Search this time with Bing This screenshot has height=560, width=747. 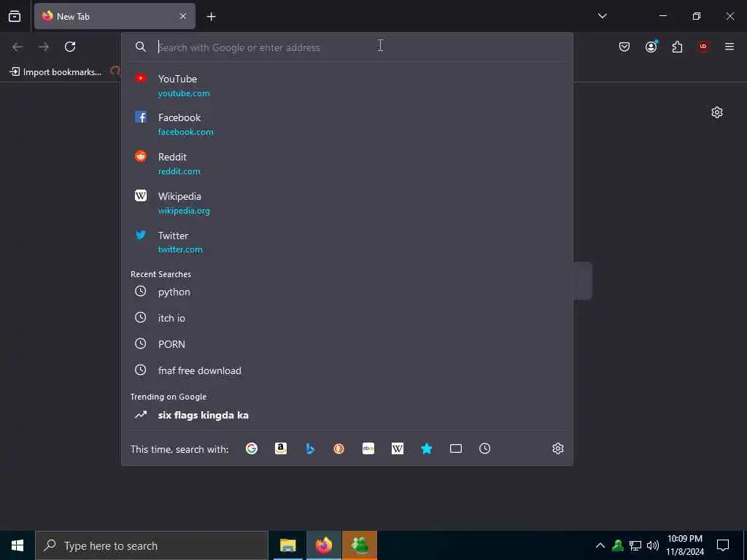pyautogui.click(x=310, y=448)
